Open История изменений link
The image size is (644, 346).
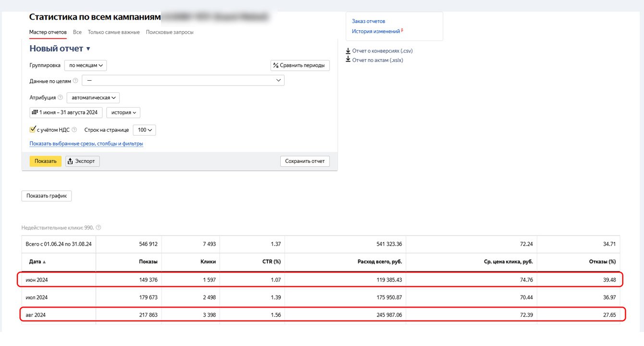click(x=376, y=31)
